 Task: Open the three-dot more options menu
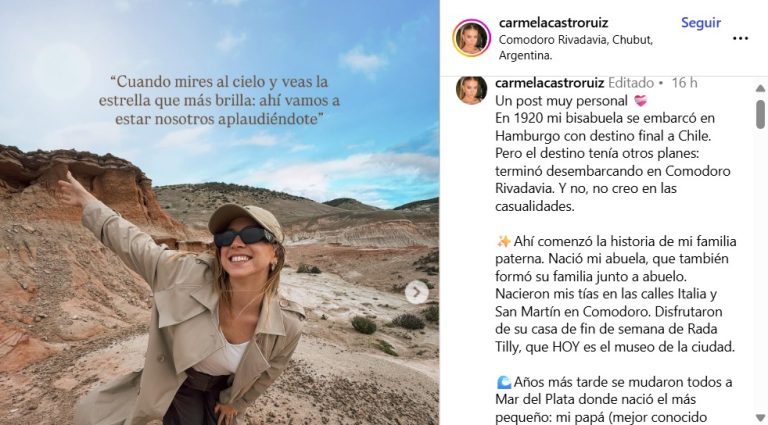(740, 38)
